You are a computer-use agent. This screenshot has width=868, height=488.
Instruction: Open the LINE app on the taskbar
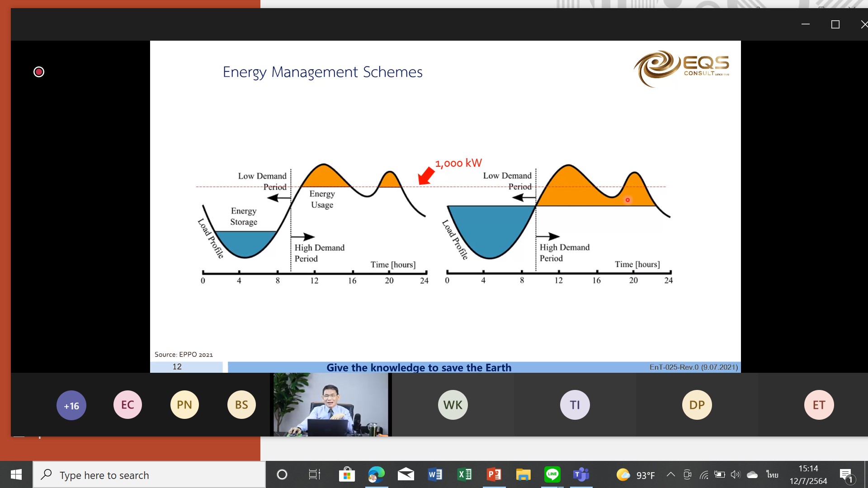click(552, 474)
